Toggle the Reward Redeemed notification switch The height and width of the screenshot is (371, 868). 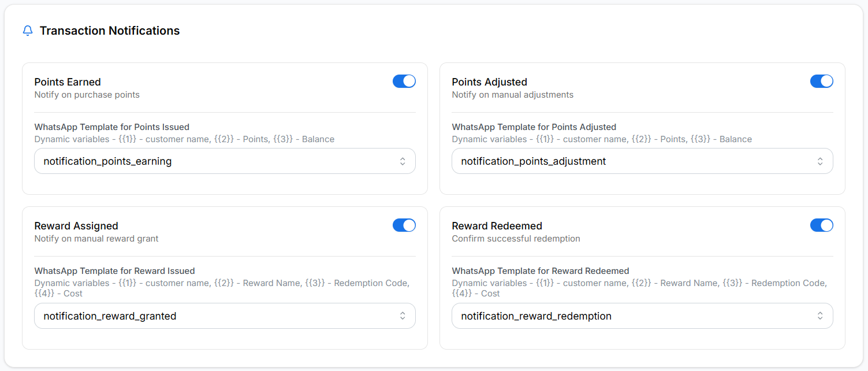(821, 225)
